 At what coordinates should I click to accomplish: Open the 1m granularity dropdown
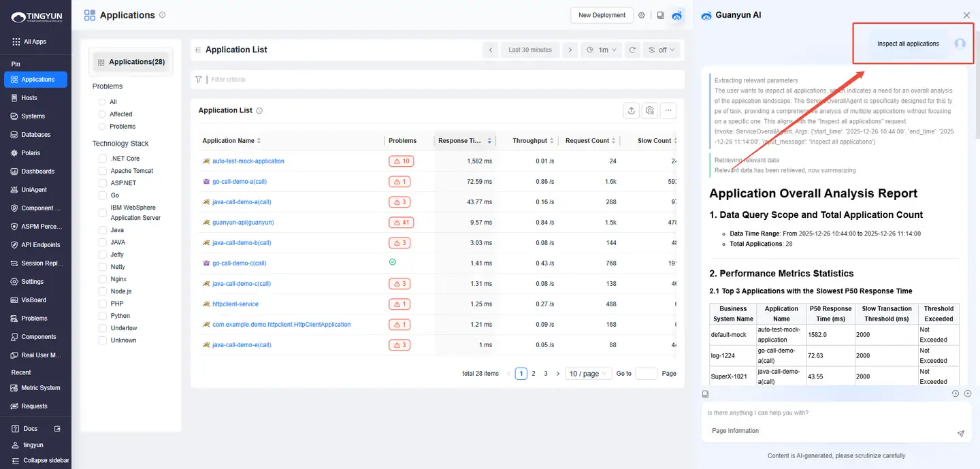pos(602,50)
